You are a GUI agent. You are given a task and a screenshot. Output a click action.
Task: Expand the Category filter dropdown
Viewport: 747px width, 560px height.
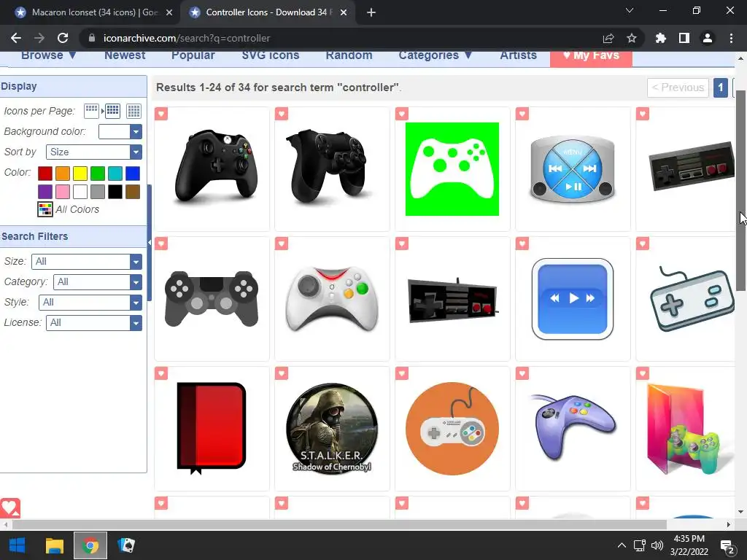click(98, 282)
